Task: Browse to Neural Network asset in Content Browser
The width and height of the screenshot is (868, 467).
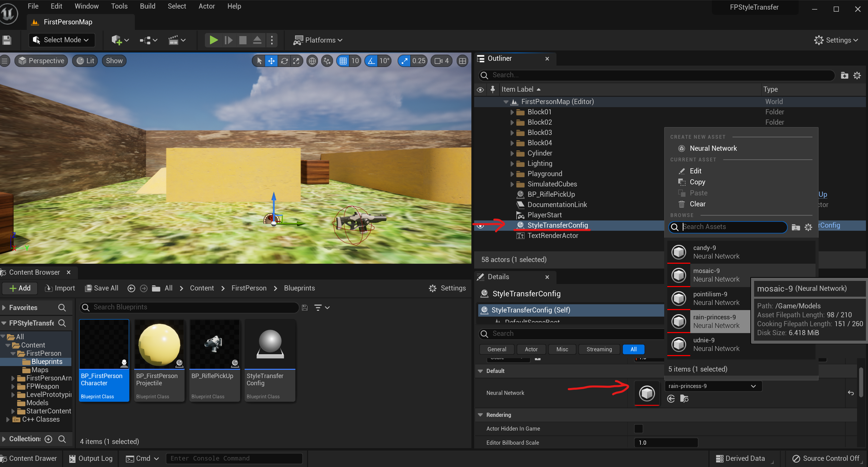Action: tap(684, 399)
